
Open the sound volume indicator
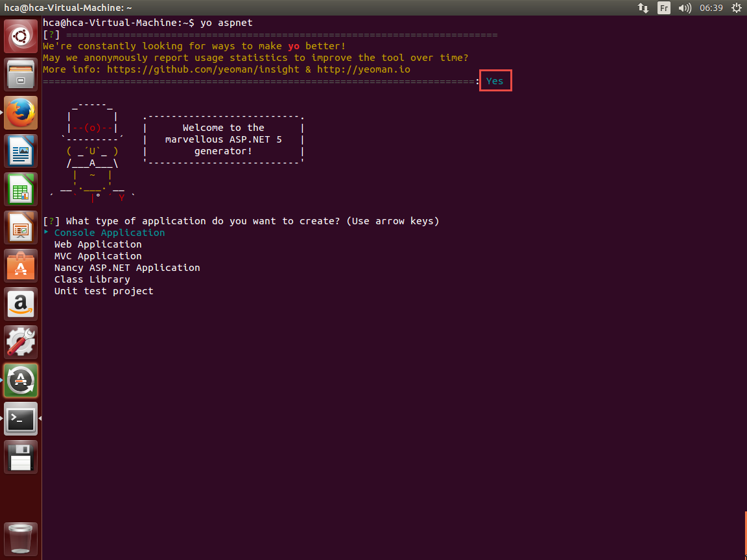(x=685, y=8)
